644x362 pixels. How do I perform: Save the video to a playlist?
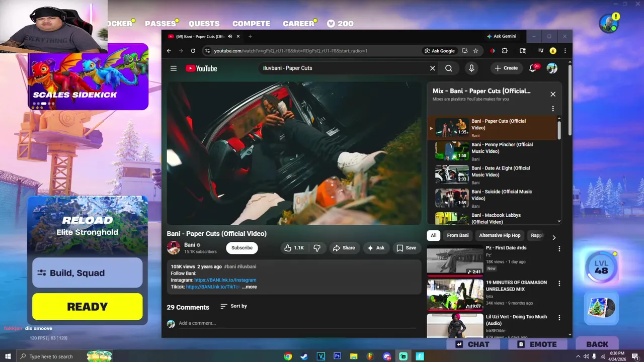[x=407, y=248]
